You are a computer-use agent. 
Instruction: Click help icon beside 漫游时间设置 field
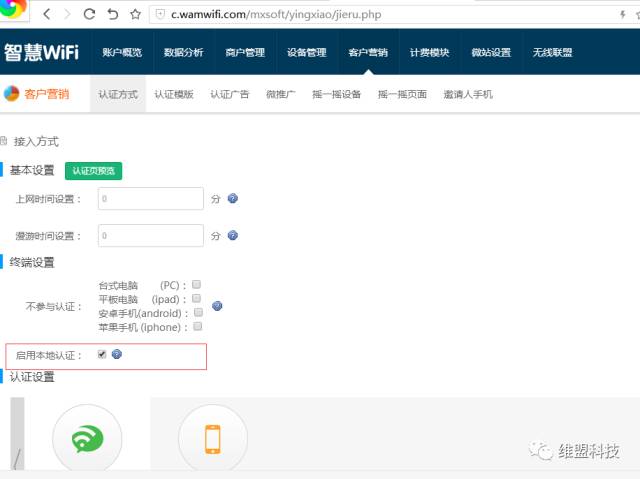(233, 236)
